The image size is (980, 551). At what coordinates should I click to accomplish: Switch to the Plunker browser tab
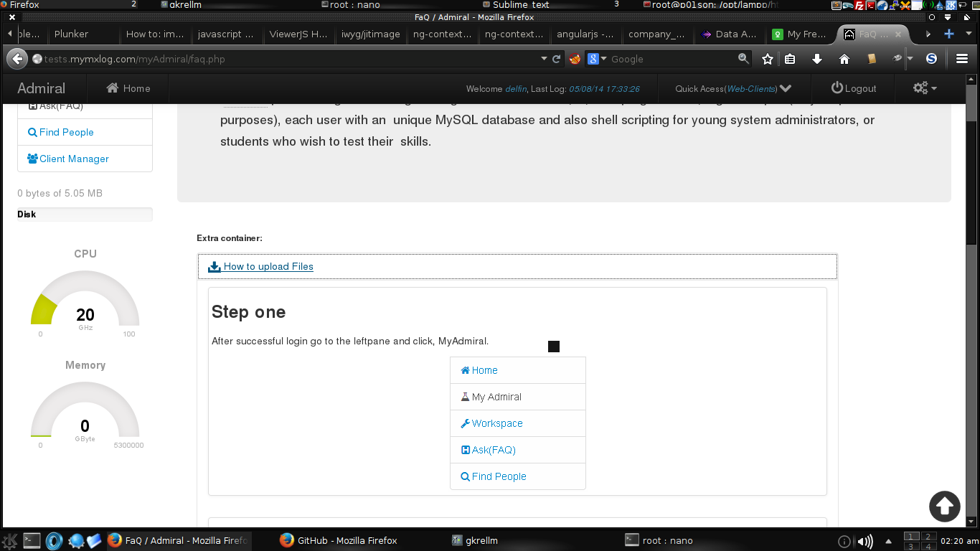point(72,34)
